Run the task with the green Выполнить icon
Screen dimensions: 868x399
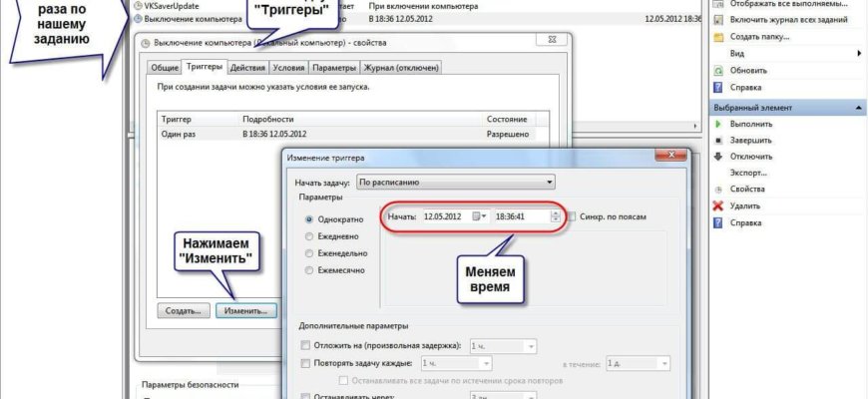pos(718,124)
